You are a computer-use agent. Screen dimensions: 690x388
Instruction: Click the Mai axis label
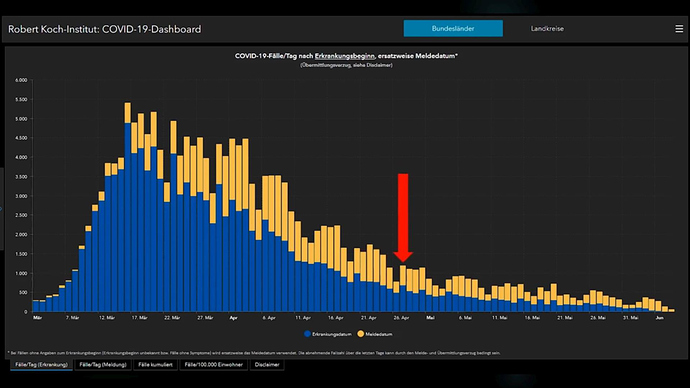tap(430, 318)
